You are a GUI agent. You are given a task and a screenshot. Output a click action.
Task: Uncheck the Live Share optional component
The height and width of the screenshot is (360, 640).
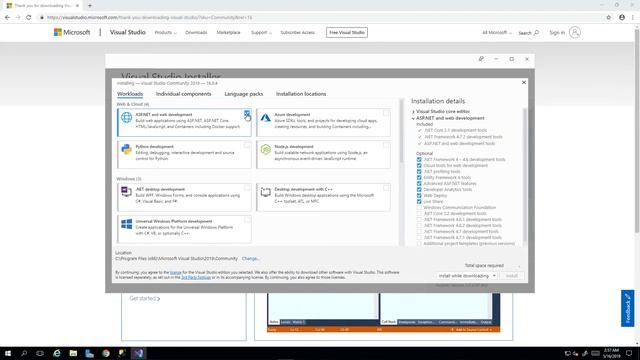coord(419,202)
